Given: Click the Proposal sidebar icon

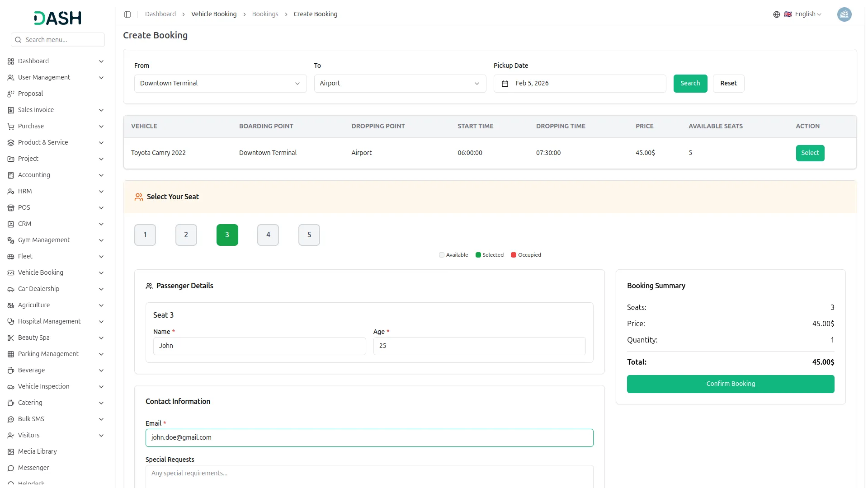Looking at the screenshot, I should tap(11, 94).
